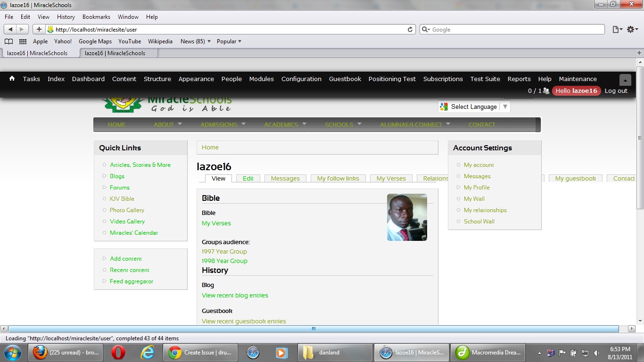Click the lazoe16 profile picture thumbnail
The image size is (644, 362).
(x=407, y=217)
